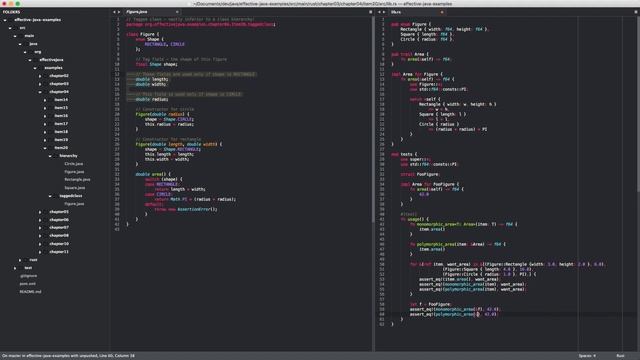Select the item19 folder row
This screenshot has height=360, width=640.
click(61, 140)
